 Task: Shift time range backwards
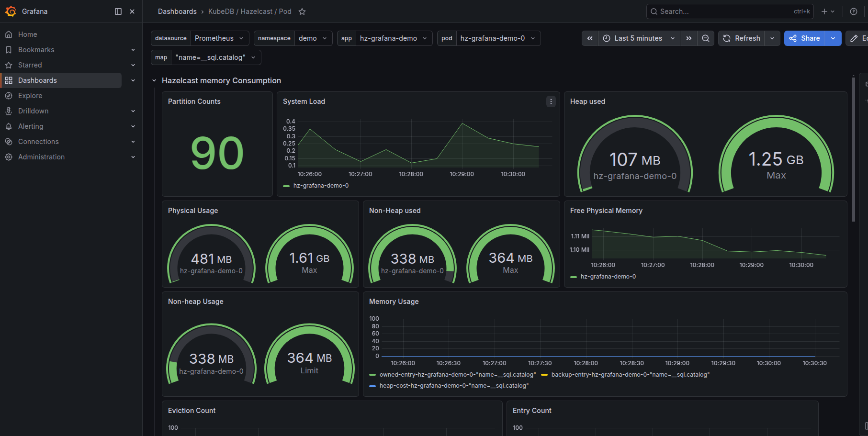tap(590, 38)
